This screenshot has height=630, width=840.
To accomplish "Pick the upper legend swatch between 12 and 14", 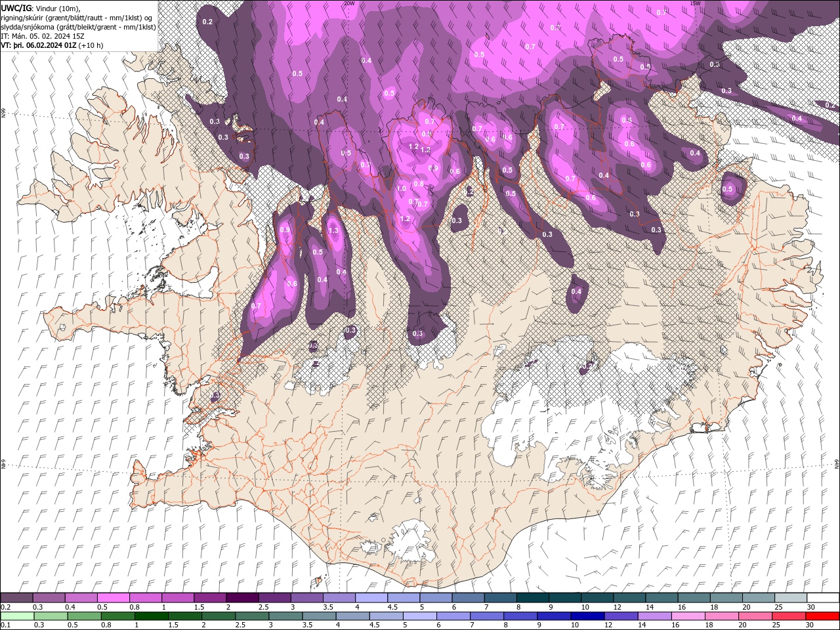I will point(629,598).
